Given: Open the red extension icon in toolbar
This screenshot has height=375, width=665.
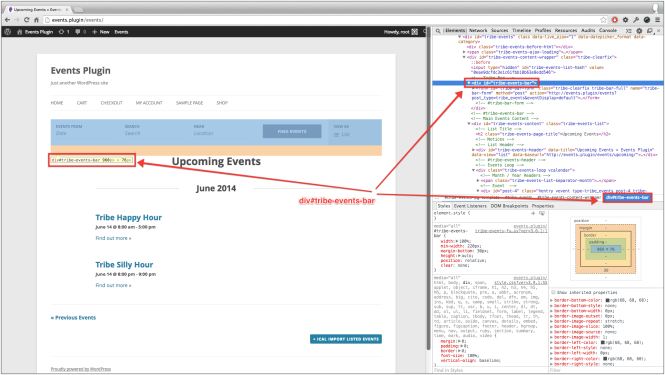Looking at the screenshot, I should [615, 20].
